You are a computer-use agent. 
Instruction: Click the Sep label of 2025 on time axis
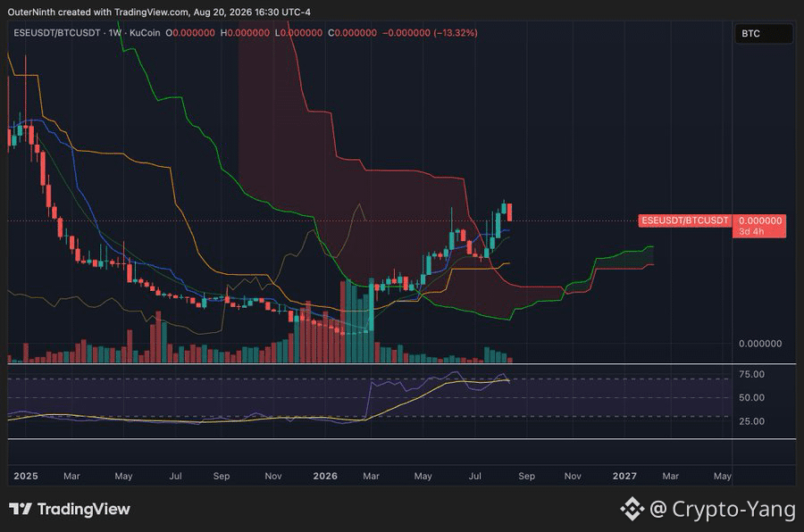(222, 476)
